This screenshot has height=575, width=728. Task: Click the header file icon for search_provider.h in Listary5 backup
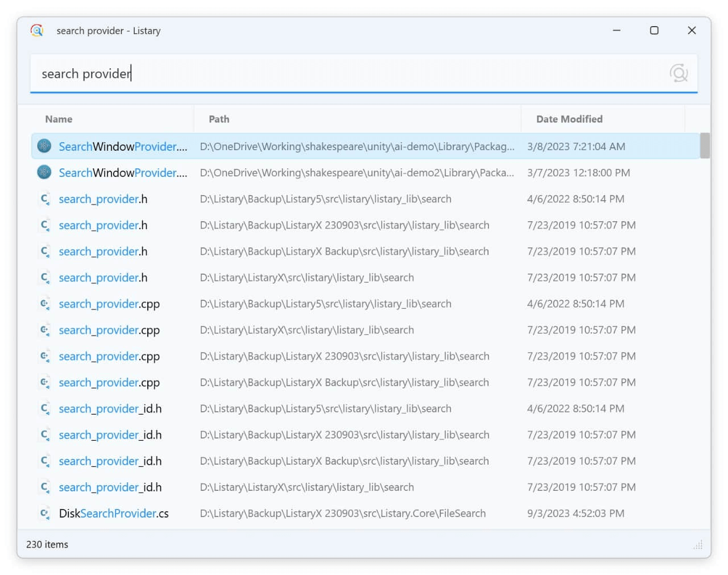coord(44,198)
